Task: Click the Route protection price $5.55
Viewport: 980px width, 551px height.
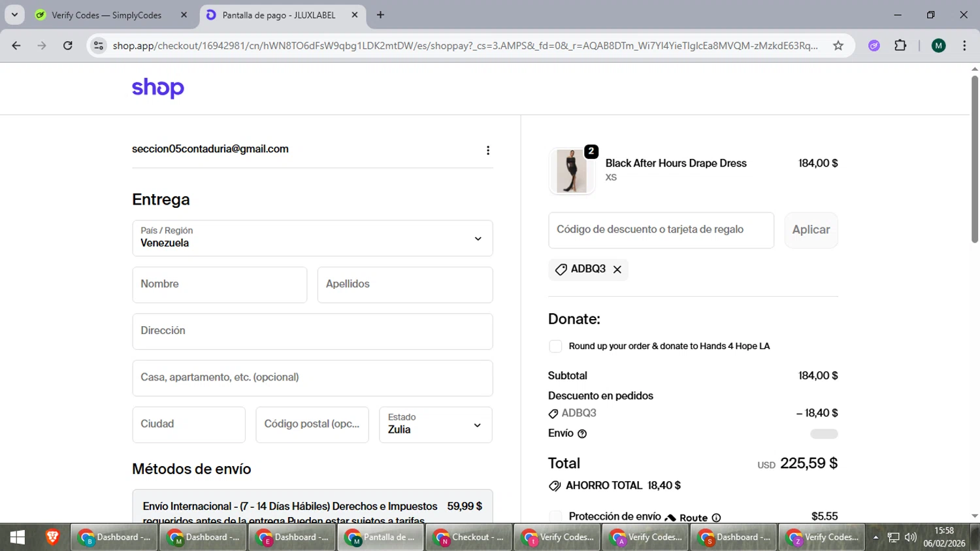Action: coord(825,516)
